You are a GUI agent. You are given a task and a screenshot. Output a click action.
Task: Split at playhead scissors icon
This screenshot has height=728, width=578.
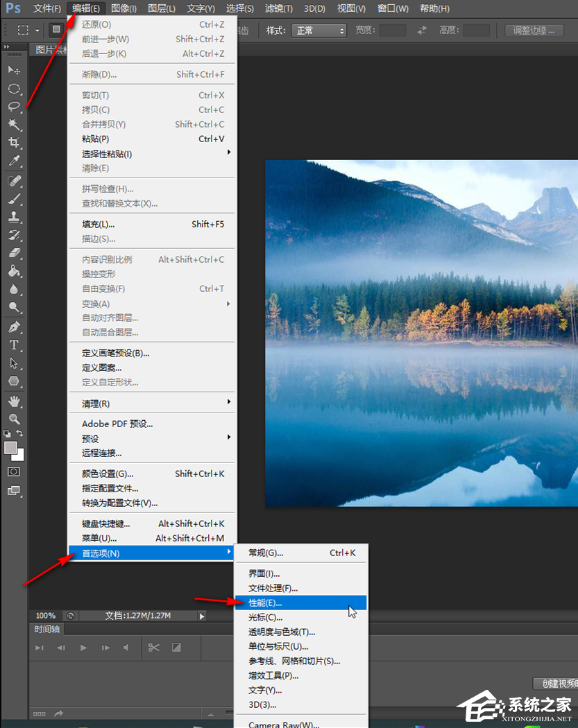(154, 647)
